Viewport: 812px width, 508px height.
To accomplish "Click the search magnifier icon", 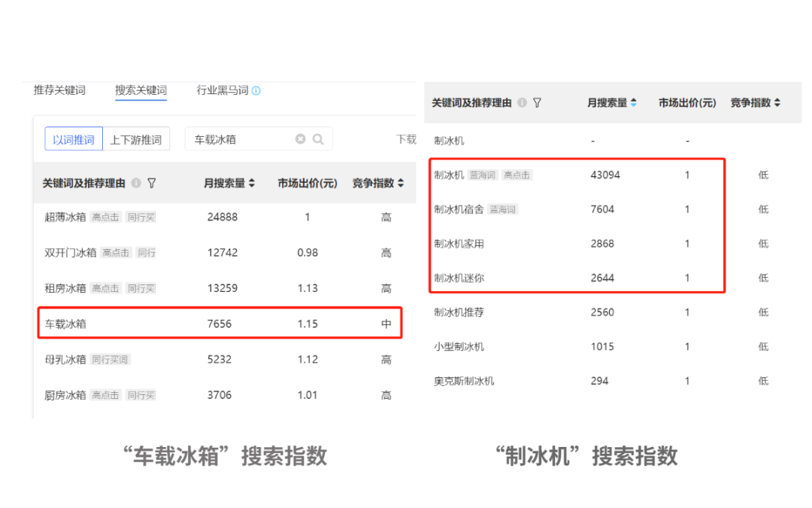I will coord(318,138).
